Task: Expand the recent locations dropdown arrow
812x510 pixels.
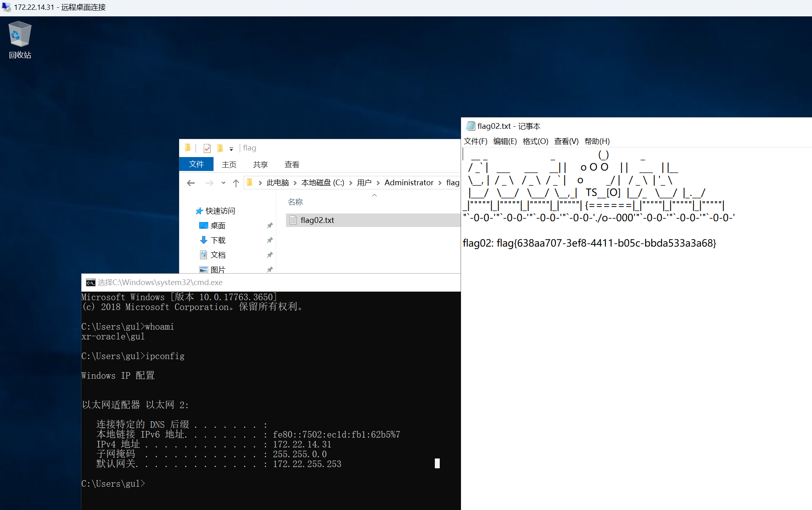Action: click(x=223, y=183)
